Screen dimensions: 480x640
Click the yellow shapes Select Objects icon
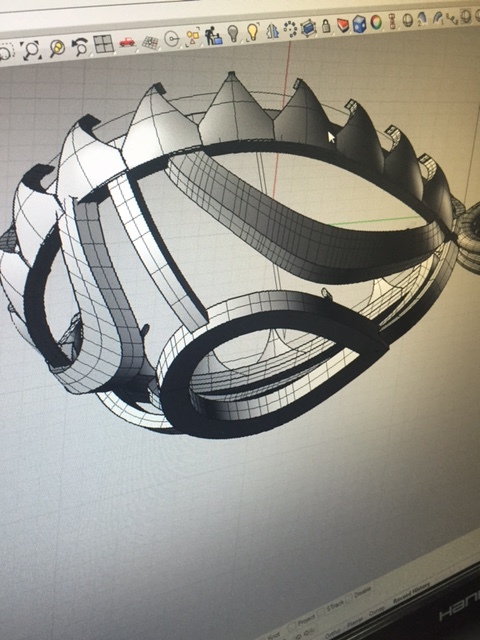(193, 37)
